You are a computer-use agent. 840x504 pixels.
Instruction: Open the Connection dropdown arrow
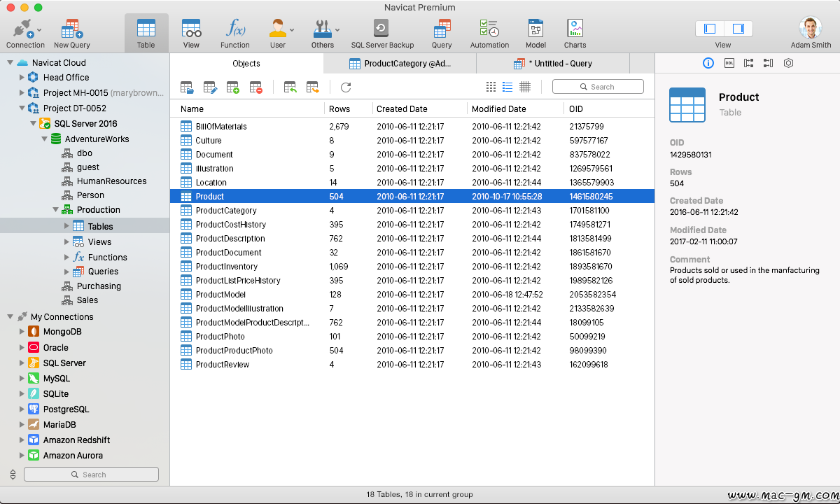pos(39,30)
